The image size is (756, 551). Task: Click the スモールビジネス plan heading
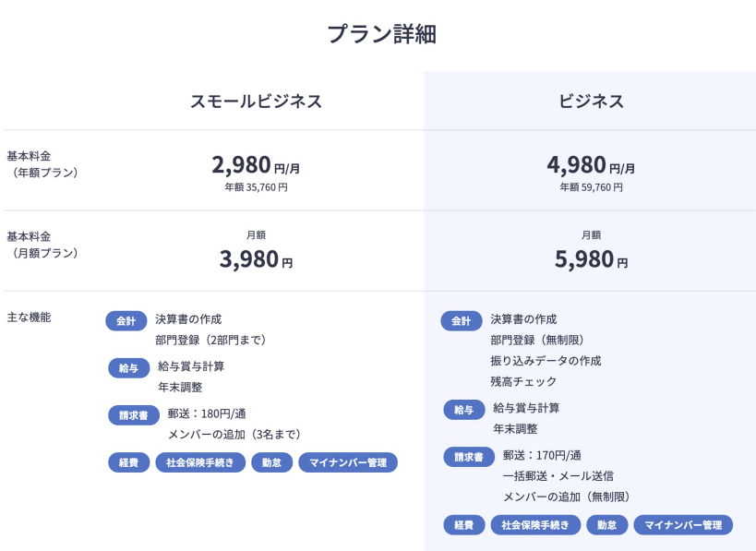click(256, 102)
